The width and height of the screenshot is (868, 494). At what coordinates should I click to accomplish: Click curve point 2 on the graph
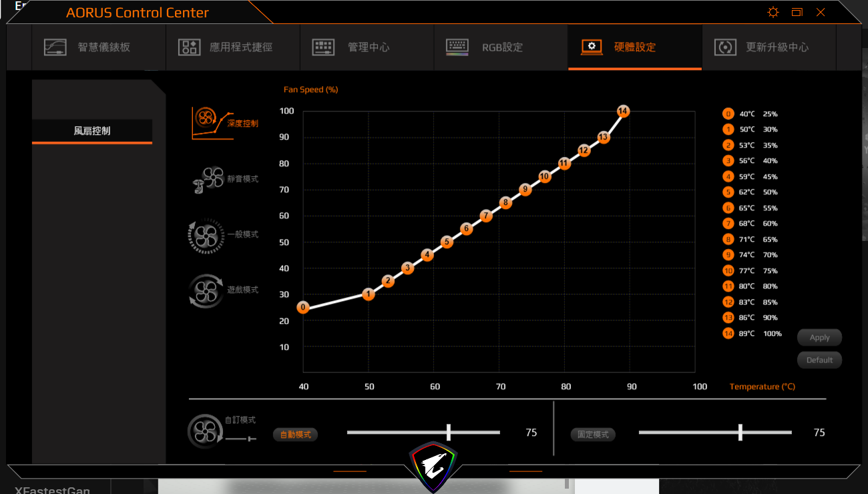[x=388, y=281]
